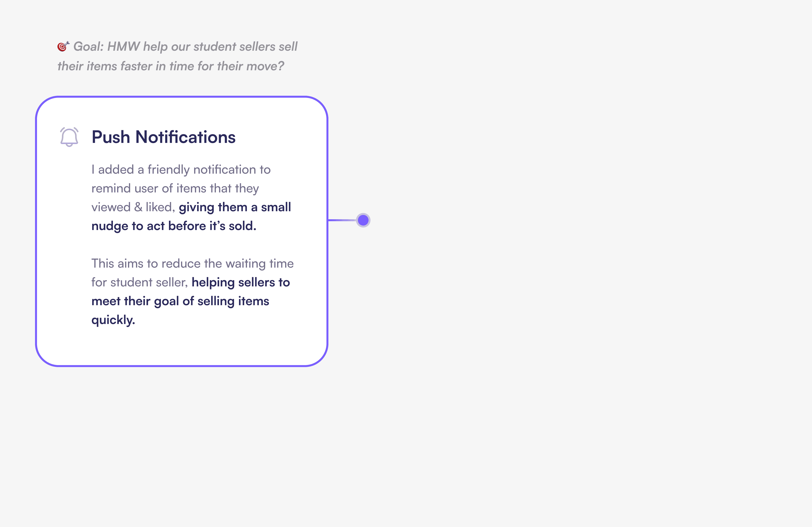
Task: Click the purple connector line beside card
Action: 342,220
